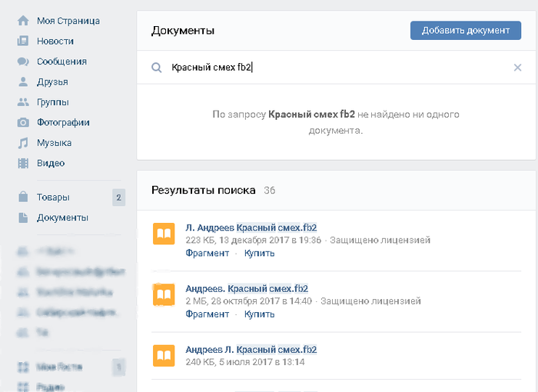This screenshot has width=538, height=392.
Task: Open Музыка note icon
Action: 23,143
